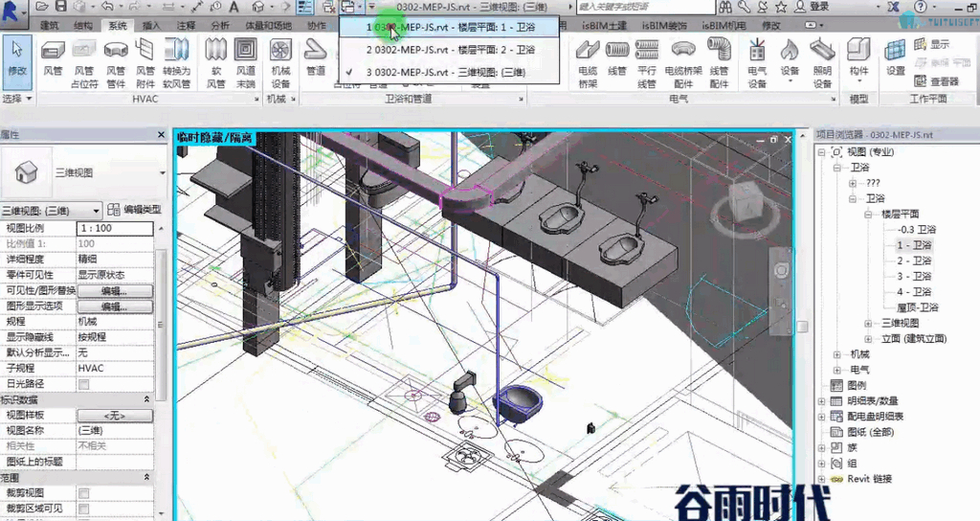Enable the 裁剪视图 checkbox
Screen dimensions: 980x521
tap(84, 493)
